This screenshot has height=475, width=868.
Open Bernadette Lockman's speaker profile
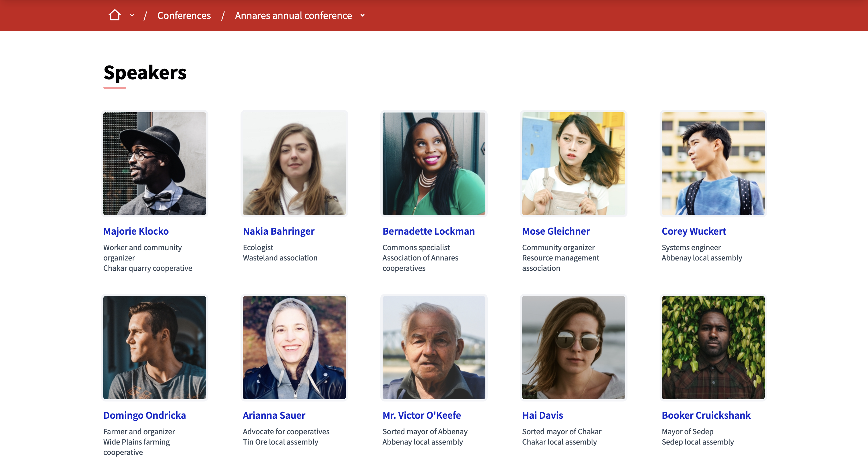[428, 231]
